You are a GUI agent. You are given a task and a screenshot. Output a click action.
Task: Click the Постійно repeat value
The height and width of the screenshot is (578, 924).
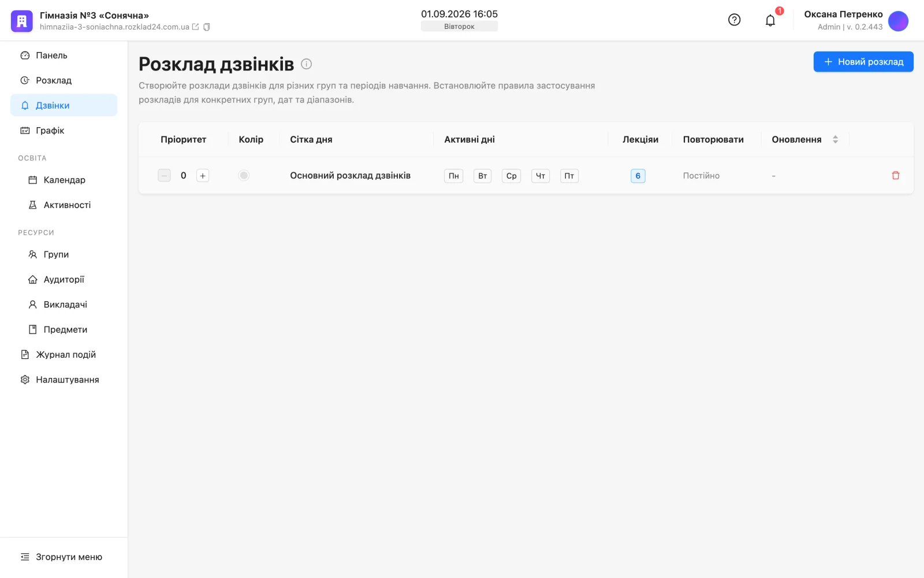pos(701,176)
